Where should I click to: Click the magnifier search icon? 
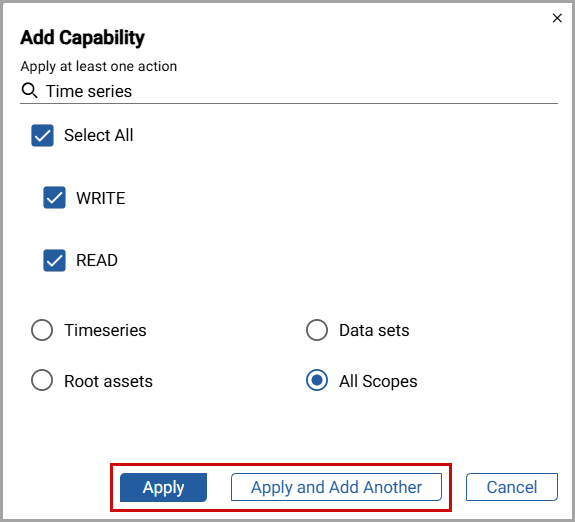click(x=29, y=91)
